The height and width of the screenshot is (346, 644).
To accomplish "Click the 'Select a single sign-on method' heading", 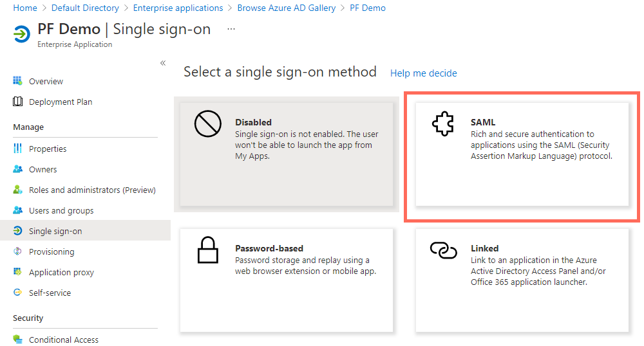I will [280, 72].
